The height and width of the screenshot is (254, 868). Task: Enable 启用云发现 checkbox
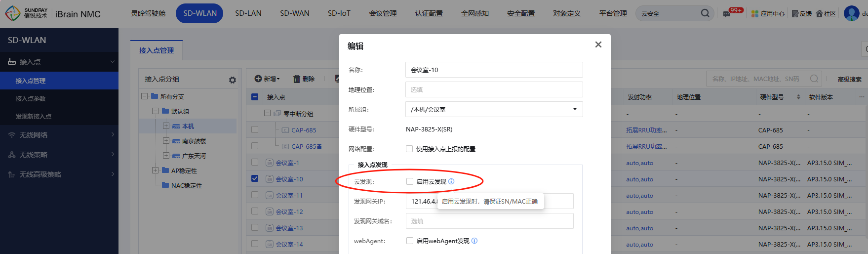pos(410,181)
